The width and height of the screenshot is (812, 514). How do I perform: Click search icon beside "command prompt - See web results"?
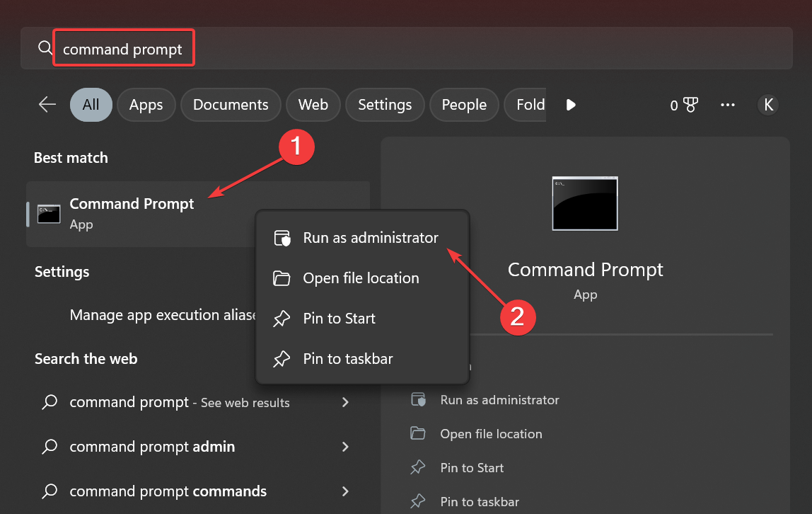(x=50, y=402)
